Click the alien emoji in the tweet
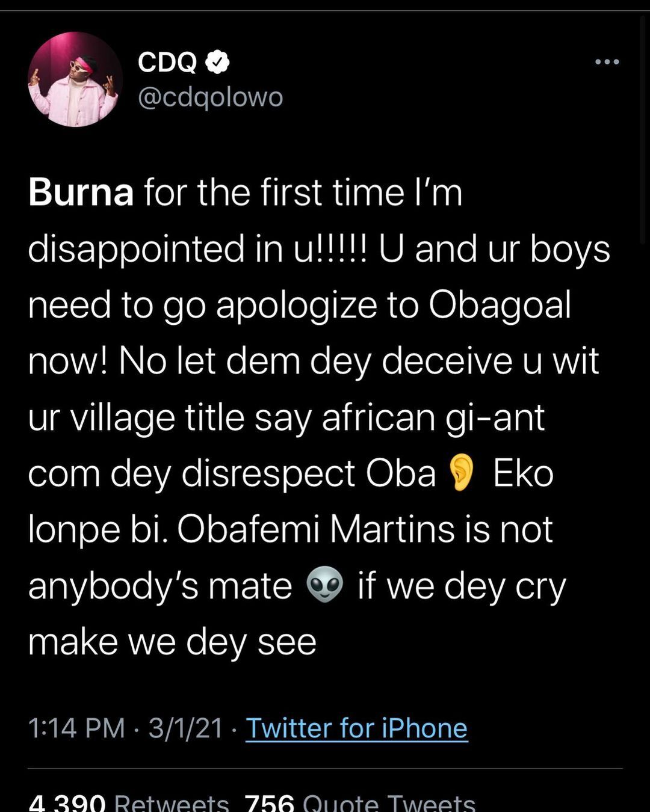This screenshot has height=812, width=650. tap(325, 585)
